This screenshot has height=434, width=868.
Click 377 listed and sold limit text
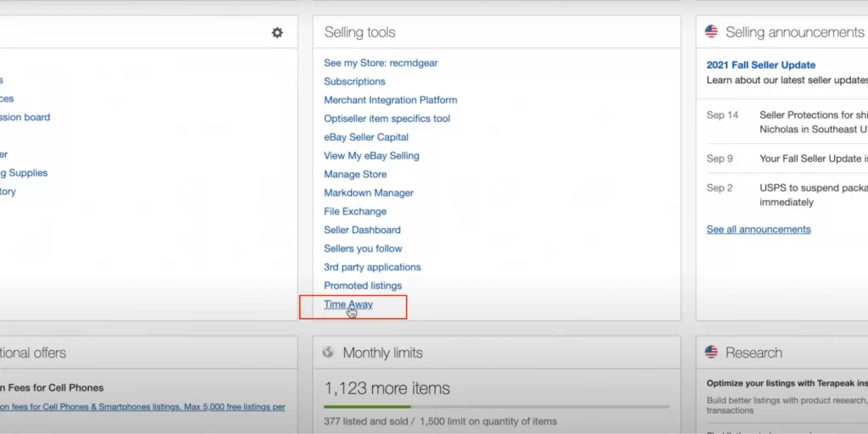click(x=440, y=421)
